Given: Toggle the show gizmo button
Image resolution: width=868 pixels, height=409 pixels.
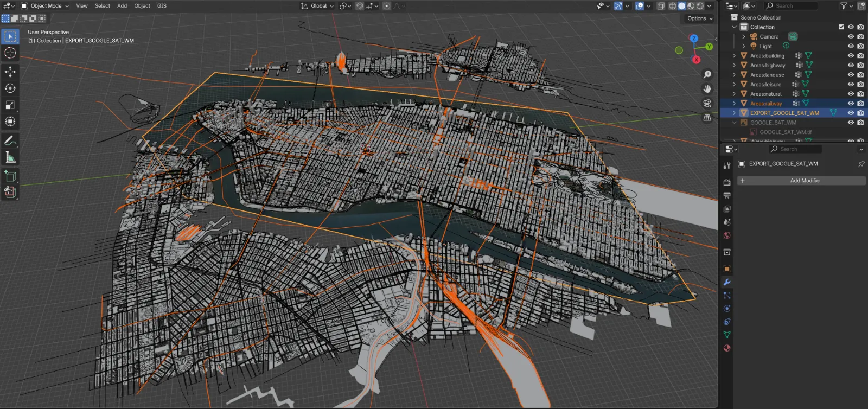Looking at the screenshot, I should point(618,5).
